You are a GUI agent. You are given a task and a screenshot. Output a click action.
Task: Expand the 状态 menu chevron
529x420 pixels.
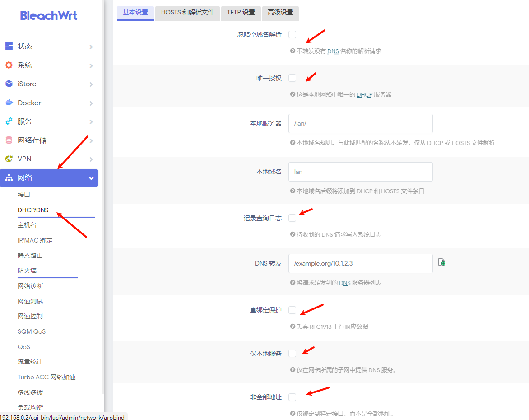coord(91,47)
